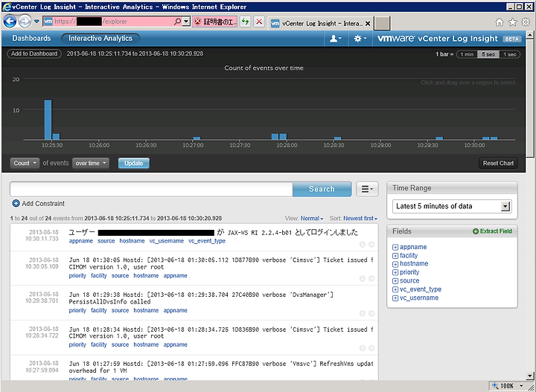Click the Extract Field link
The height and width of the screenshot is (392, 536).
(x=496, y=231)
